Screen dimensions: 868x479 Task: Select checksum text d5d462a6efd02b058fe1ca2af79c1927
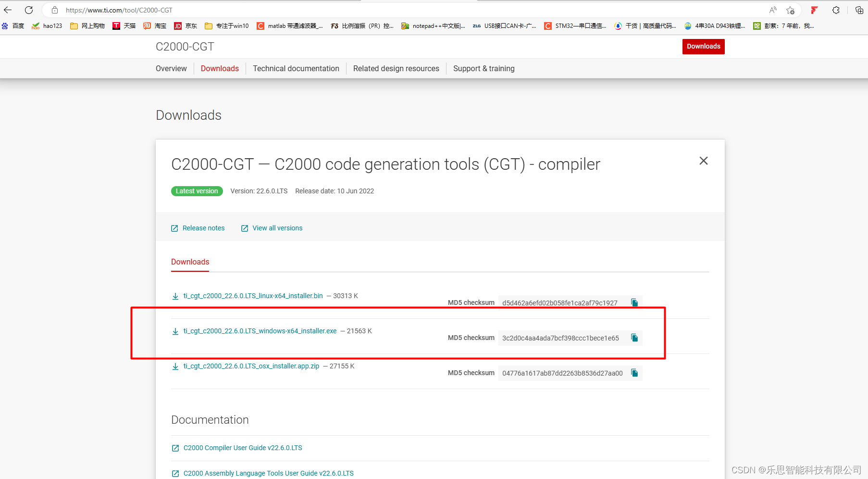point(560,303)
